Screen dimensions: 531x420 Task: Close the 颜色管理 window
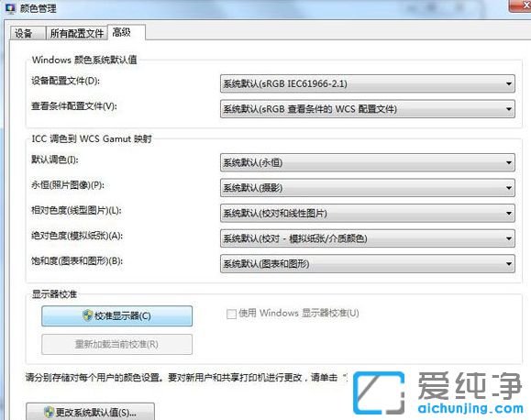click(520, 6)
